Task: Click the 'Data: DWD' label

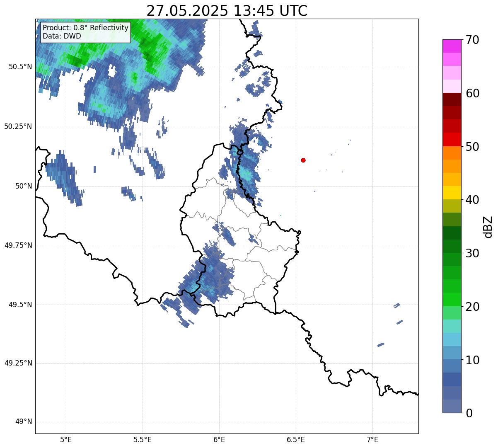Action: pyautogui.click(x=62, y=36)
